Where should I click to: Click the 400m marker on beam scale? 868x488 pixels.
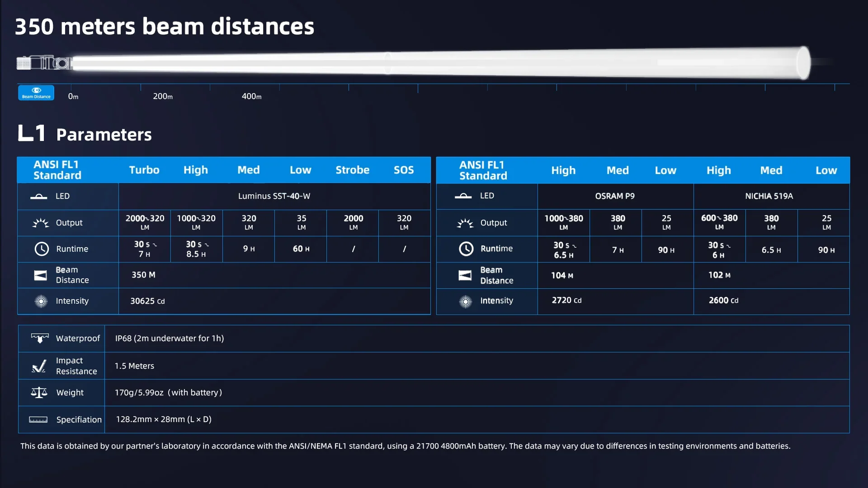251,96
